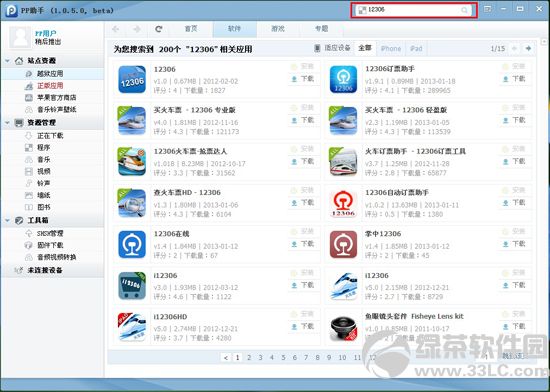
Task: Click the 12306 v1.0 app icon
Action: [x=132, y=80]
